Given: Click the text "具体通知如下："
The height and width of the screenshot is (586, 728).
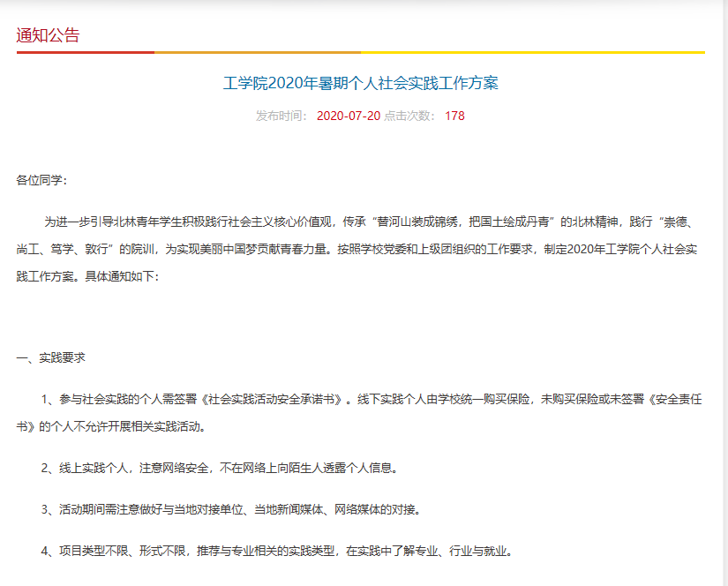Looking at the screenshot, I should tap(122, 276).
